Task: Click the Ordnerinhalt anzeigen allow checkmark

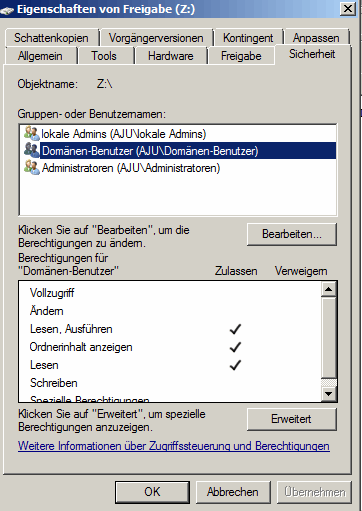Action: click(x=235, y=347)
